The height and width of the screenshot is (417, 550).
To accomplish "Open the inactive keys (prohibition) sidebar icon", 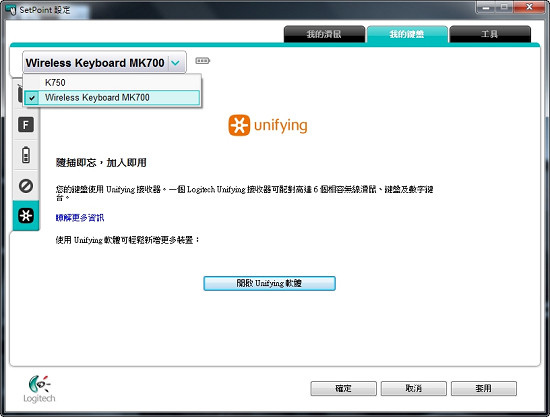I will [26, 186].
